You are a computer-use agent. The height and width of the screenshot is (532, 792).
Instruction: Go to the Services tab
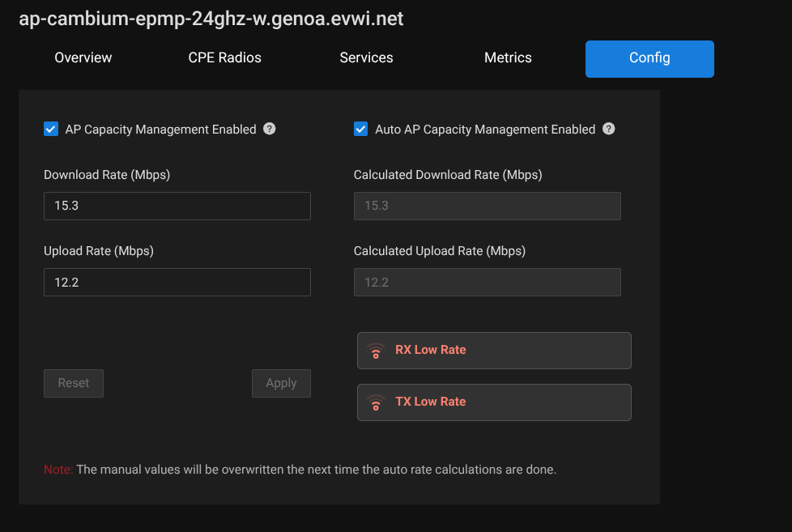point(366,58)
